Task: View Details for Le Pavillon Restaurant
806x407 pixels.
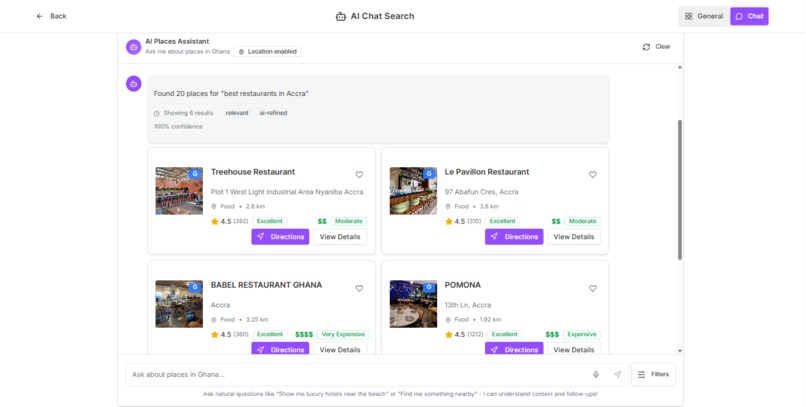Action: [574, 237]
